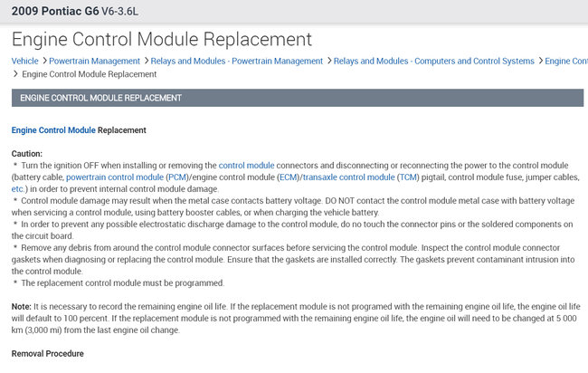The image size is (588, 373).
Task: Collapse the gray ENGINE CONTROL MODULE REPLACEMENT header bar
Action: 293,98
